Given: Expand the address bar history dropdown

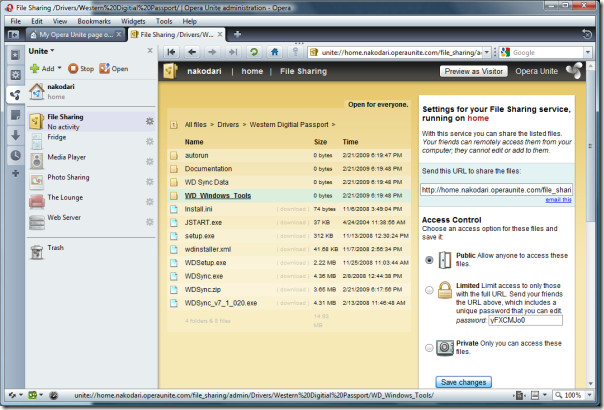Looking at the screenshot, I should point(487,52).
